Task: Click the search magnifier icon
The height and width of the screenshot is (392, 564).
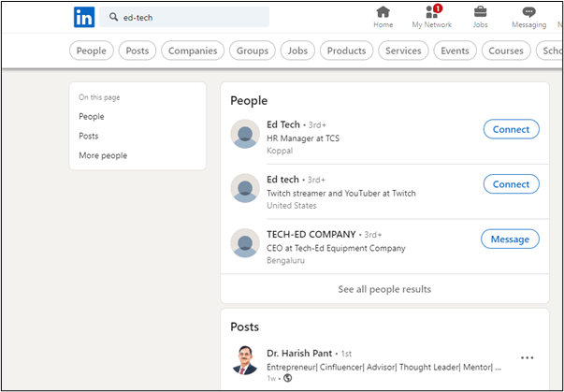Action: (114, 17)
